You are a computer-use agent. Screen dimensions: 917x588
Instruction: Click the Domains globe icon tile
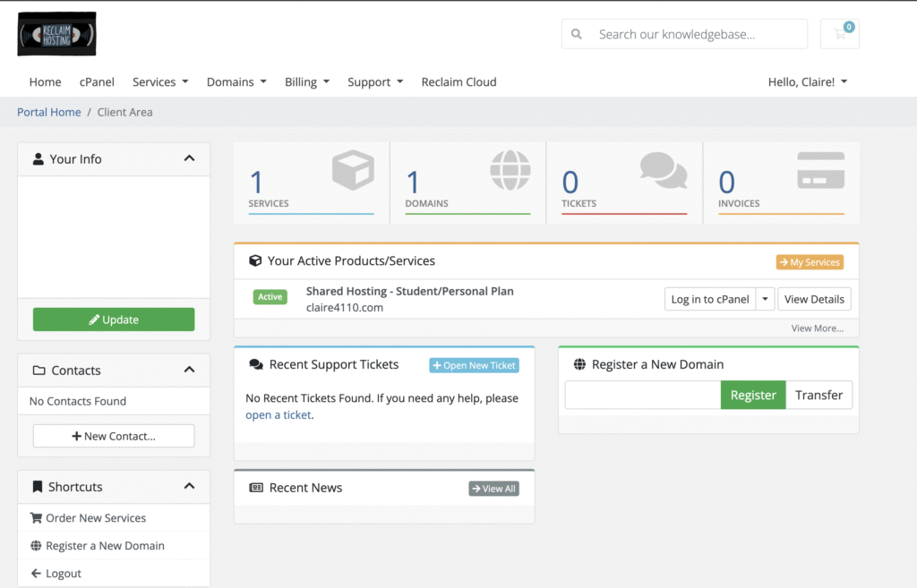tap(510, 170)
